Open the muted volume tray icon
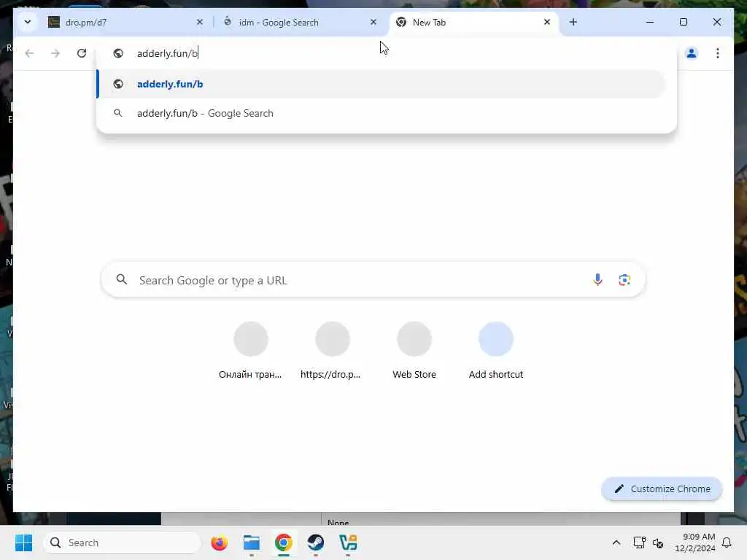Viewport: 747px width, 560px height. [x=658, y=542]
